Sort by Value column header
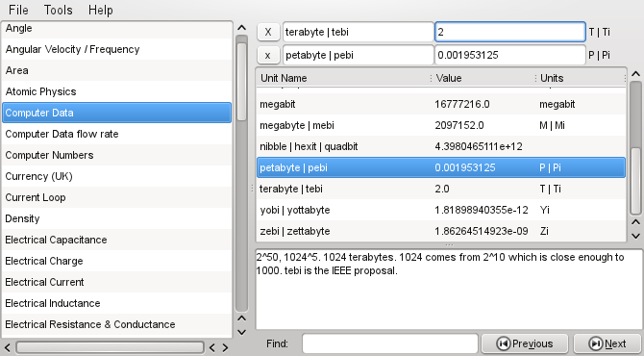 (x=483, y=78)
